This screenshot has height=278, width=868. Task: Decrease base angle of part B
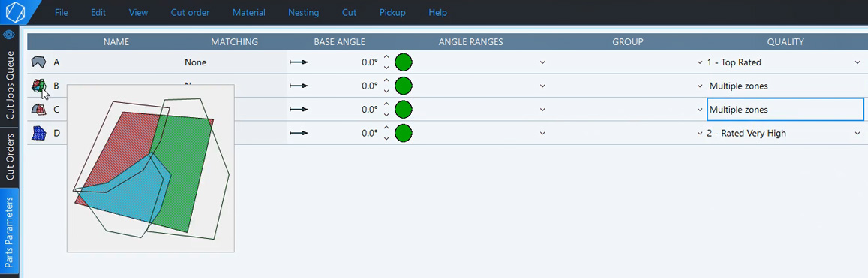tap(386, 91)
